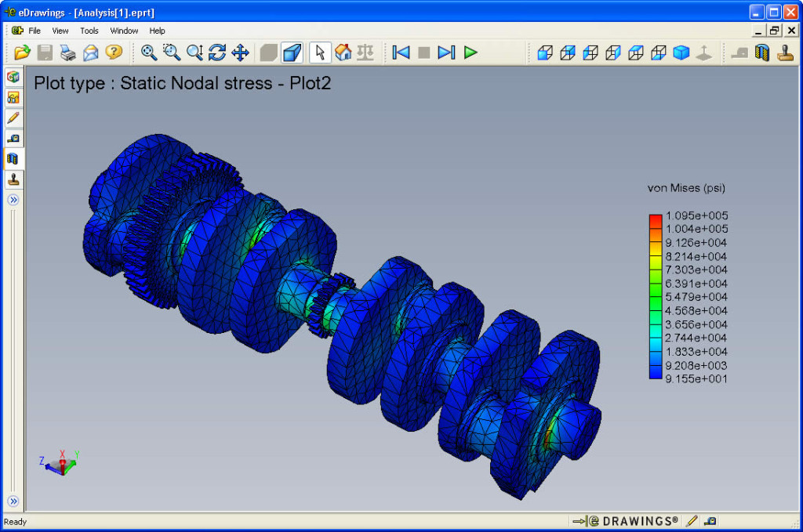
Task: Click the XYZ orientation triad
Action: point(61,463)
